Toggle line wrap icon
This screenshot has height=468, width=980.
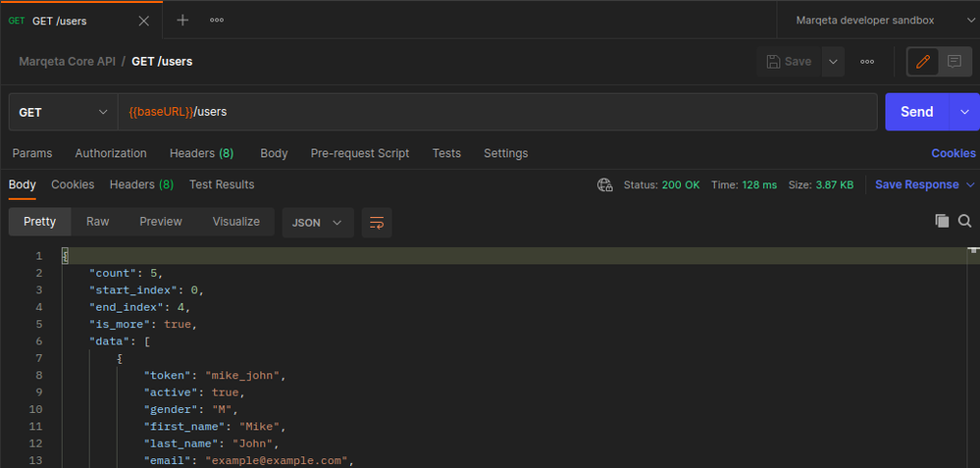click(377, 223)
